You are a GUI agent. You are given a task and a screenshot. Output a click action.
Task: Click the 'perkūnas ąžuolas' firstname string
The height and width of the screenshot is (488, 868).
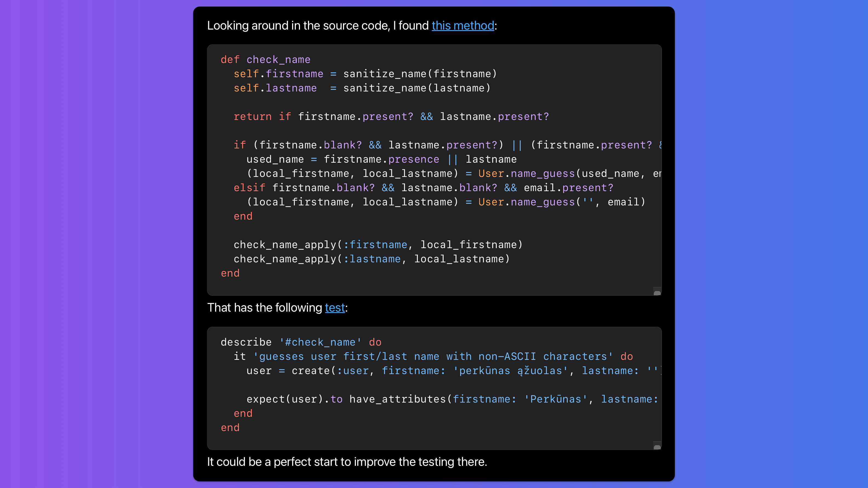click(x=510, y=371)
